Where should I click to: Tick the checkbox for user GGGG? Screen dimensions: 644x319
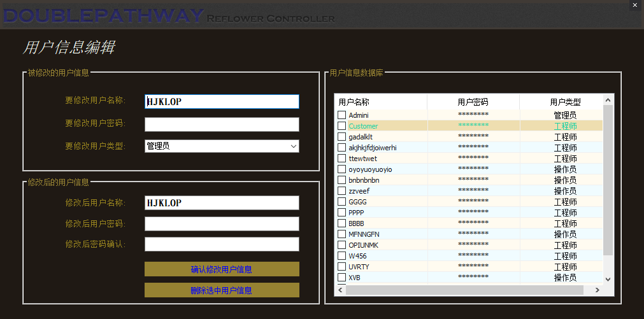click(x=341, y=202)
